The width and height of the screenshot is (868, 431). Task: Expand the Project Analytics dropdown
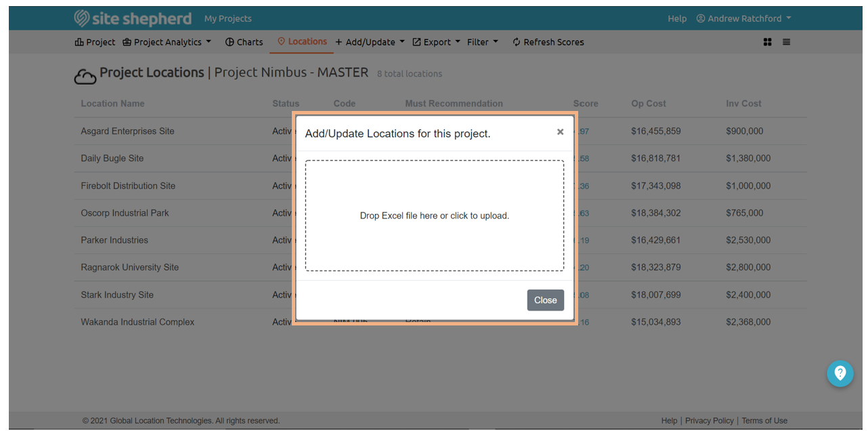tap(167, 42)
